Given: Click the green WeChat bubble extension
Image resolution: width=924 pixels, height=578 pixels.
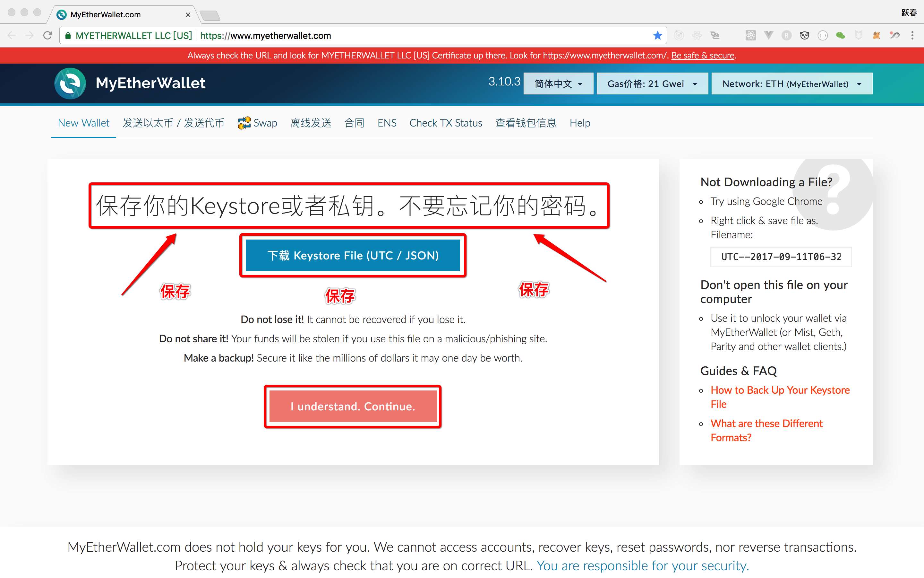Looking at the screenshot, I should [840, 36].
